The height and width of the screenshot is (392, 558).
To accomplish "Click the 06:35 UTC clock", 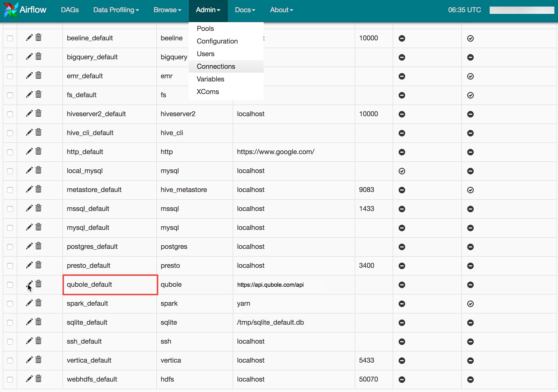I will (464, 10).
